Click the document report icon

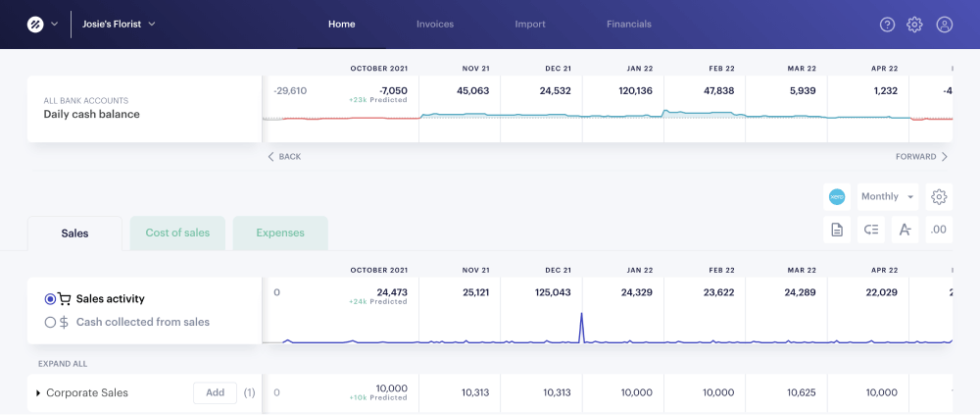(837, 230)
